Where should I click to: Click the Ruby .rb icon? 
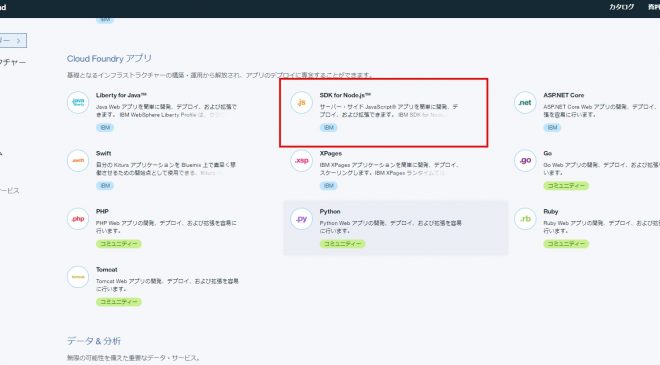525,218
